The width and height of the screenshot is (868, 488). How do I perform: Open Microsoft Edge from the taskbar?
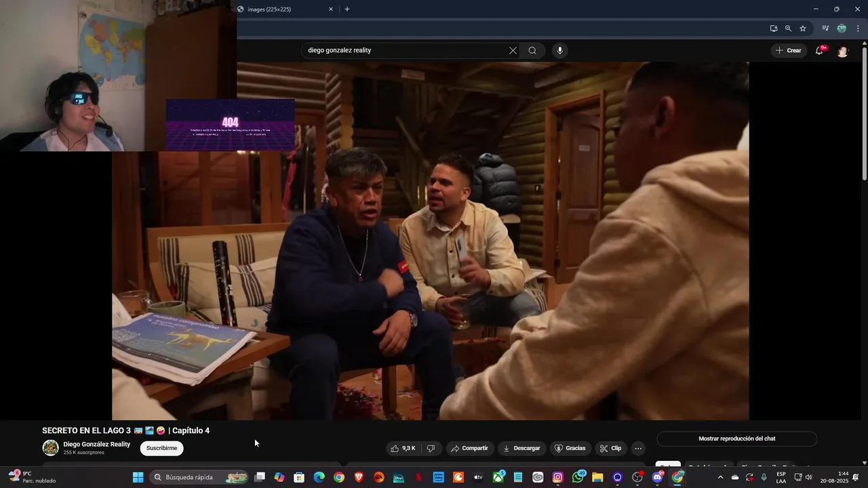(x=319, y=477)
